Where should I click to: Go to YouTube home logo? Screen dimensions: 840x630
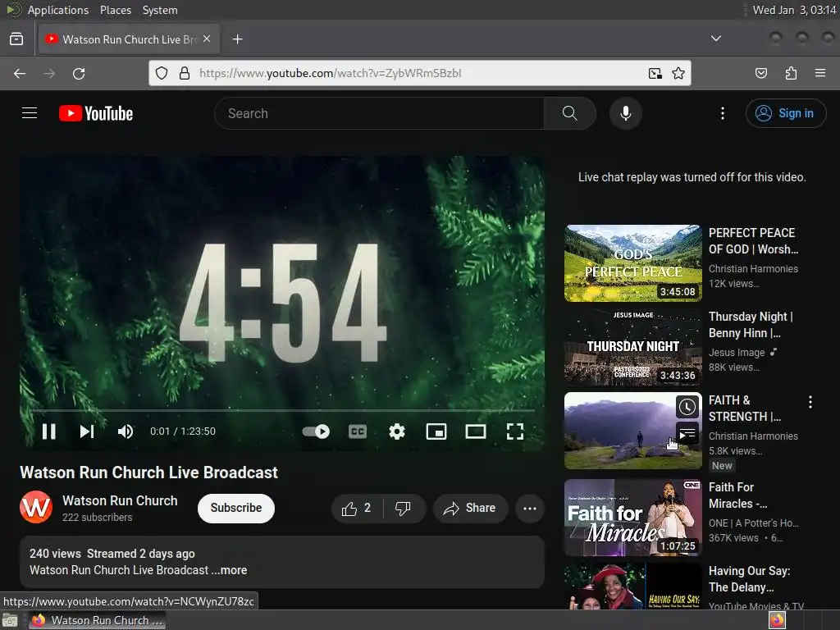(x=96, y=113)
